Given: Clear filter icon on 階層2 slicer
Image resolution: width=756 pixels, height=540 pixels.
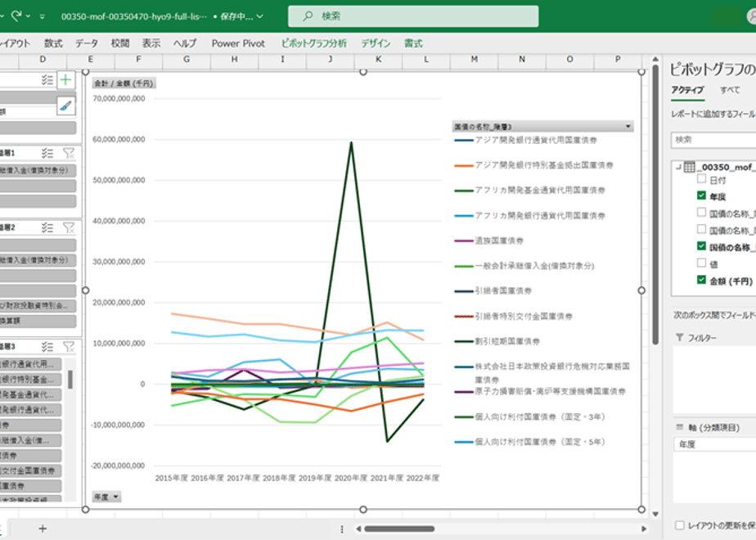Looking at the screenshot, I should point(69,227).
